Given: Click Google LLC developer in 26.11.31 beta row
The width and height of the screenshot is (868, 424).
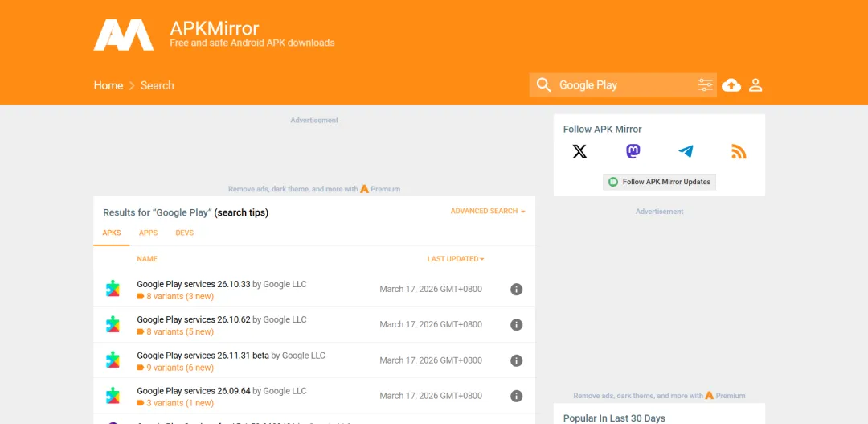Looking at the screenshot, I should [x=303, y=356].
